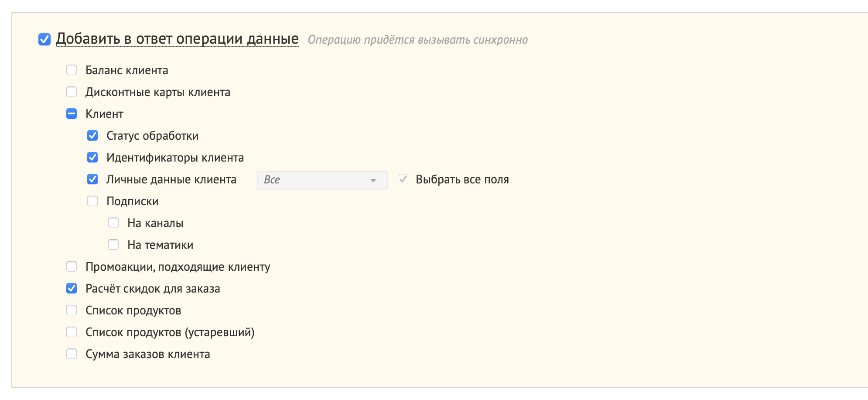Click the 'Идентификаторы клиента' label

click(175, 158)
